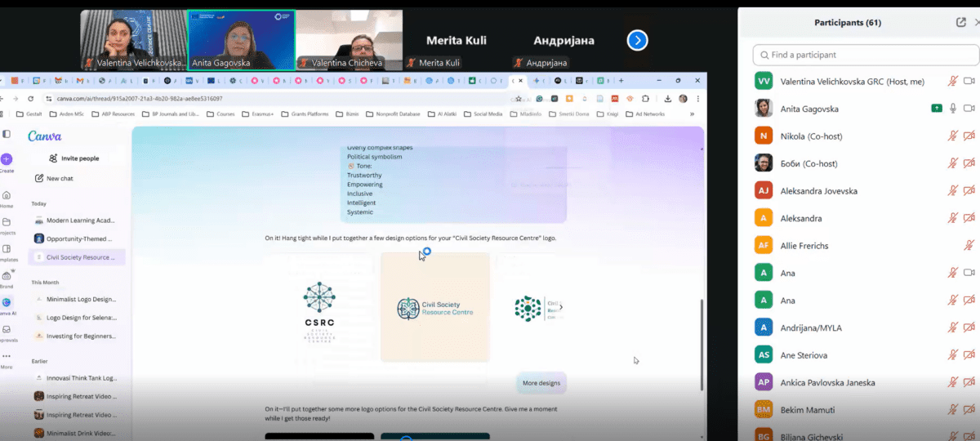Screen dimensions: 980x441
Task: Click screen share icon beside Anita Gagovska
Action: [x=937, y=109]
